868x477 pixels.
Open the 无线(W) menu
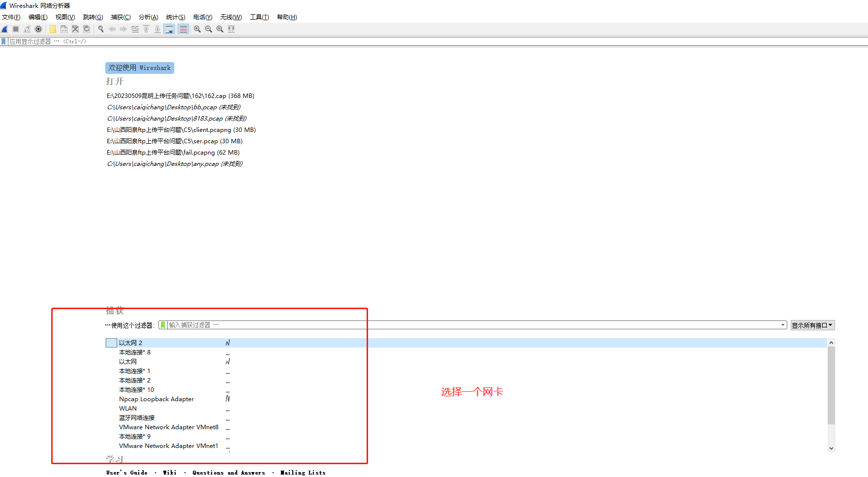click(231, 17)
